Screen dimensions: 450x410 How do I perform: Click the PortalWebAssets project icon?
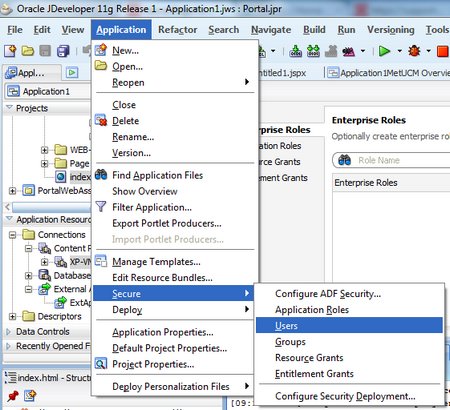(29, 191)
